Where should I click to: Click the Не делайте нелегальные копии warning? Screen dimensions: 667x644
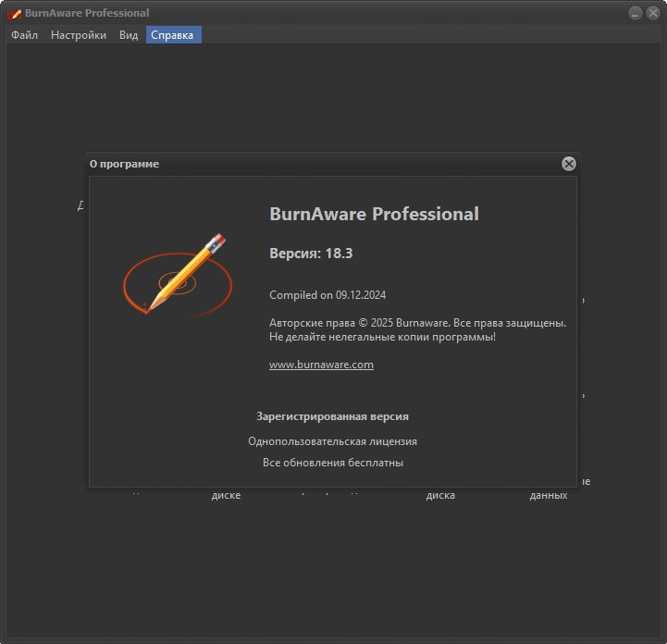382,337
